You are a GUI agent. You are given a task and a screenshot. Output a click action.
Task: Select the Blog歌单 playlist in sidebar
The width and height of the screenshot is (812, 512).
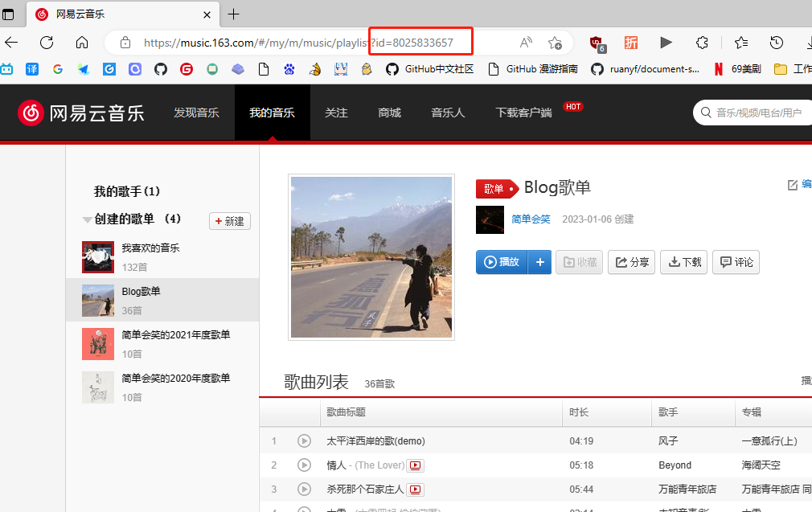162,300
